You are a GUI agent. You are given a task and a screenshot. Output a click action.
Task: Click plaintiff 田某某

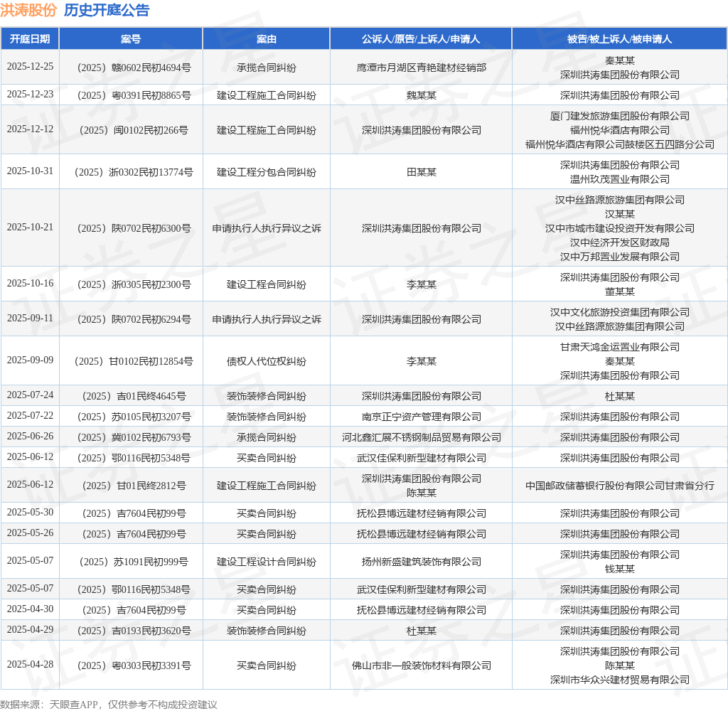[x=421, y=172]
